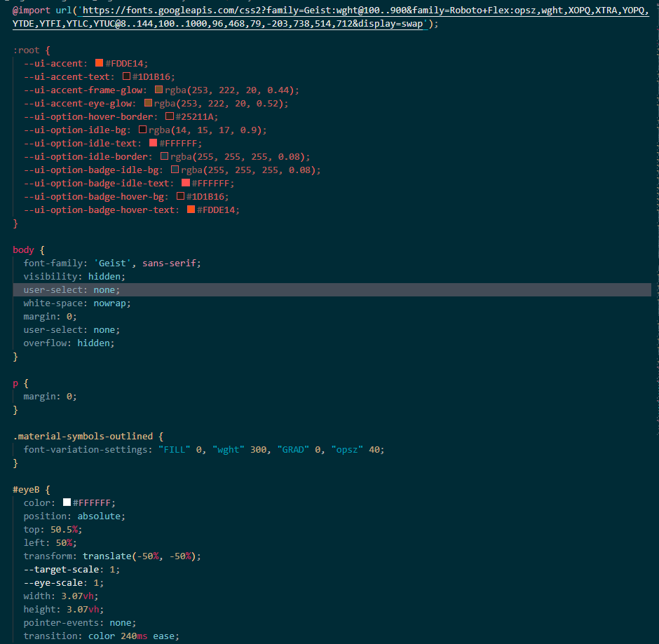Click the p margin: 0 line
Screen dimensions: 659x644
50,396
